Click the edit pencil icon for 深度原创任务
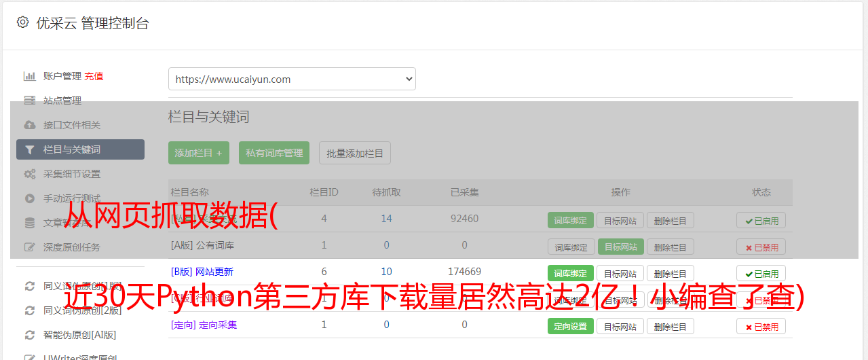Viewport: 868px width, 360px height. pyautogui.click(x=30, y=247)
